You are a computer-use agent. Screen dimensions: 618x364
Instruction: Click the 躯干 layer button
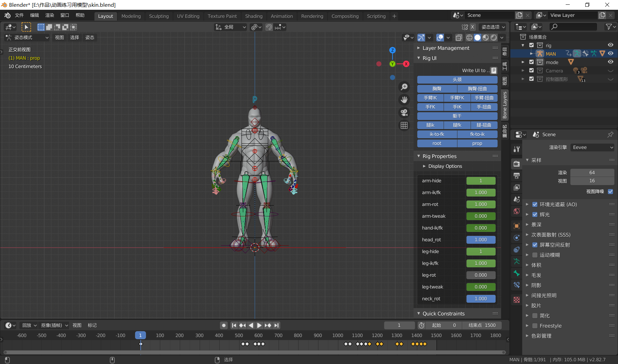pyautogui.click(x=457, y=116)
